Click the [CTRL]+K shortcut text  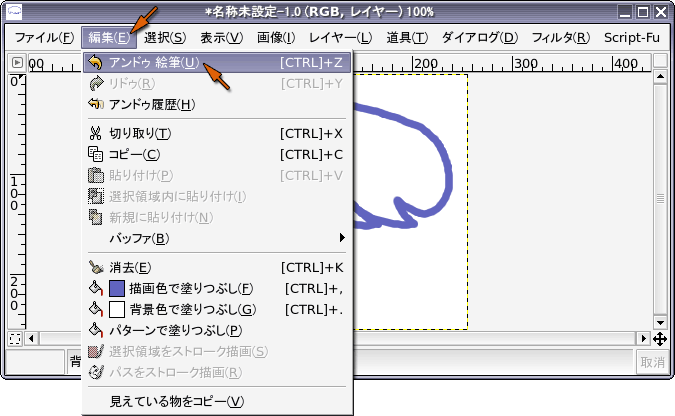point(312,267)
